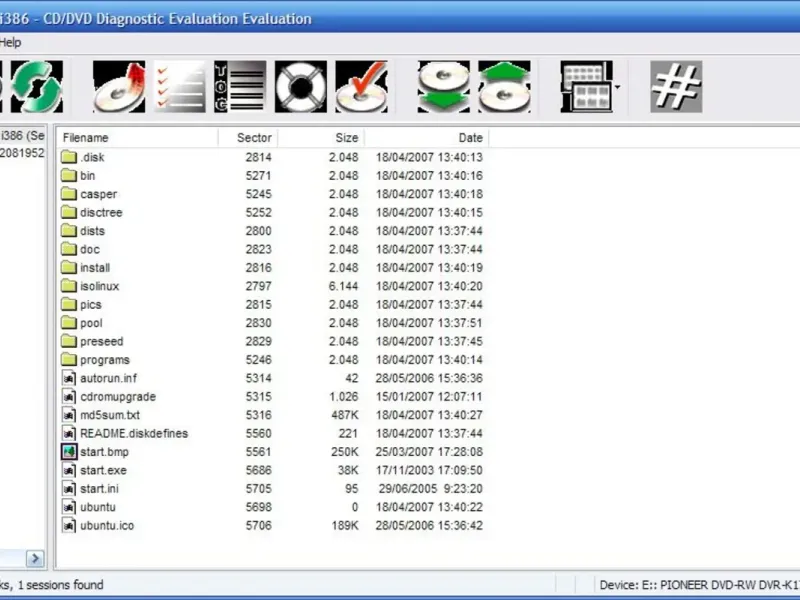The height and width of the screenshot is (600, 800).
Task: Select the start.ini file name
Action: pos(99,489)
